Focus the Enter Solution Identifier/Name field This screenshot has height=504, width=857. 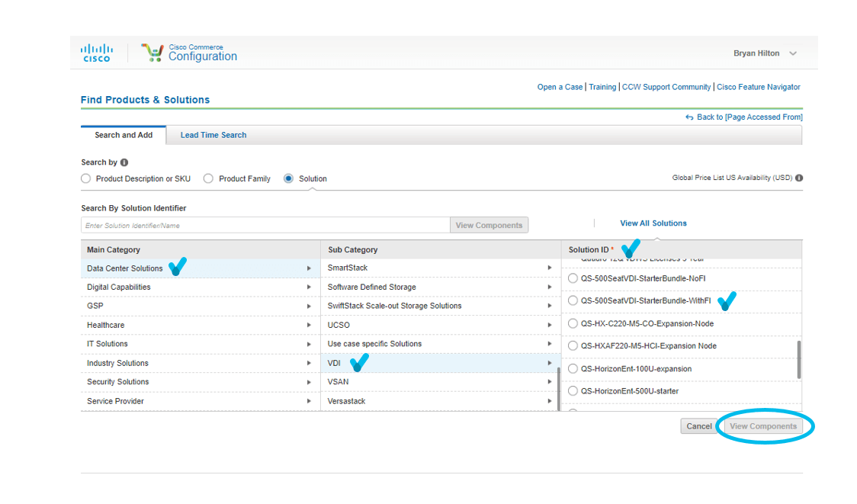pos(265,225)
